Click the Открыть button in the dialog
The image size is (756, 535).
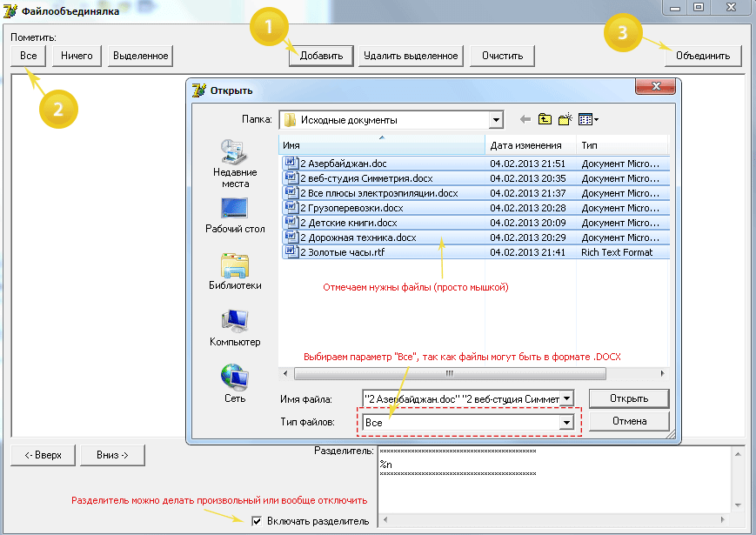point(629,398)
